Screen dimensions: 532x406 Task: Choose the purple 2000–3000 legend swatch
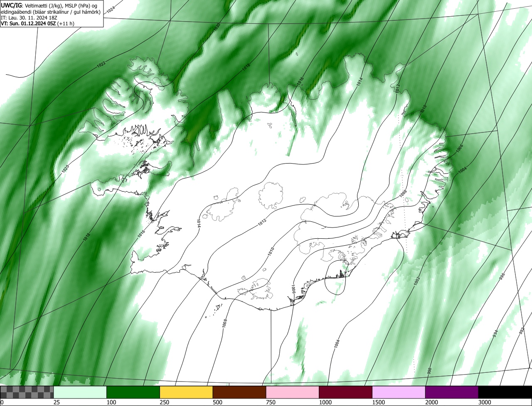pyautogui.click(x=452, y=392)
